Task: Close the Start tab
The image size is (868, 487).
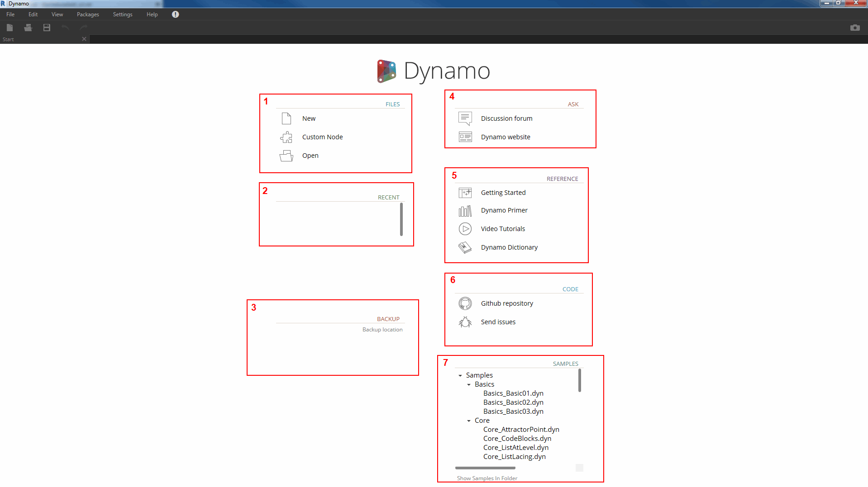Action: click(x=84, y=39)
